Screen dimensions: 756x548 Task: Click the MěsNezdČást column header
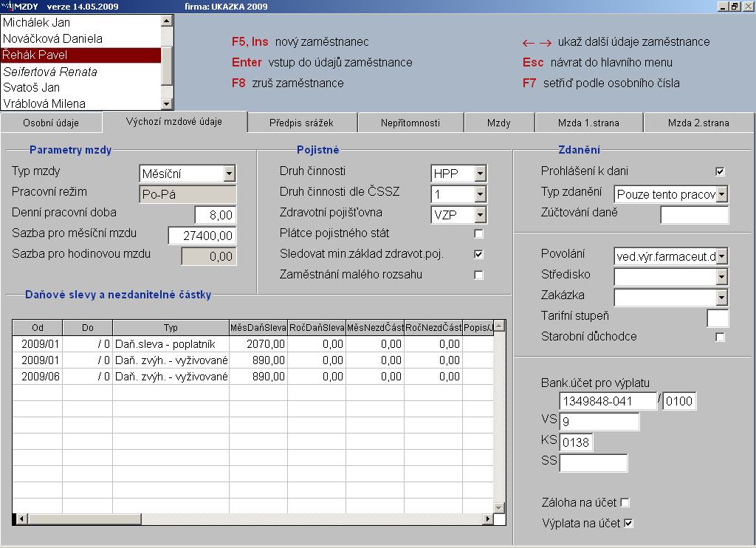(x=375, y=328)
